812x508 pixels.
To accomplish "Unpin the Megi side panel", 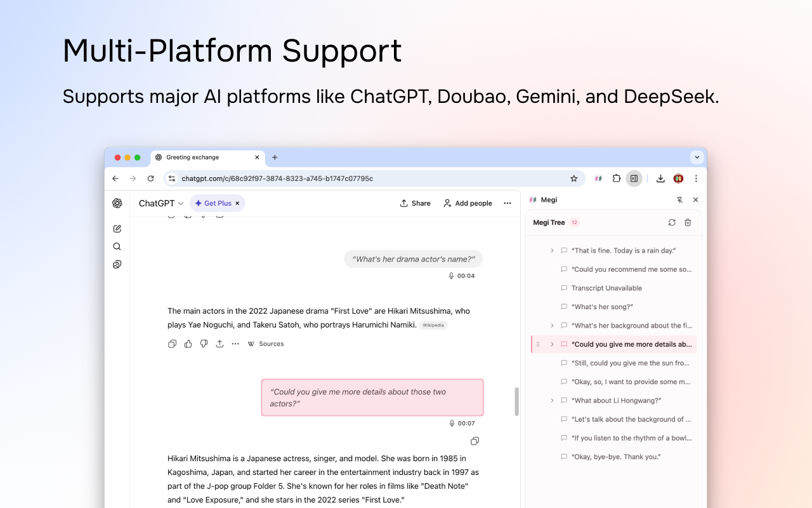I will tap(679, 199).
